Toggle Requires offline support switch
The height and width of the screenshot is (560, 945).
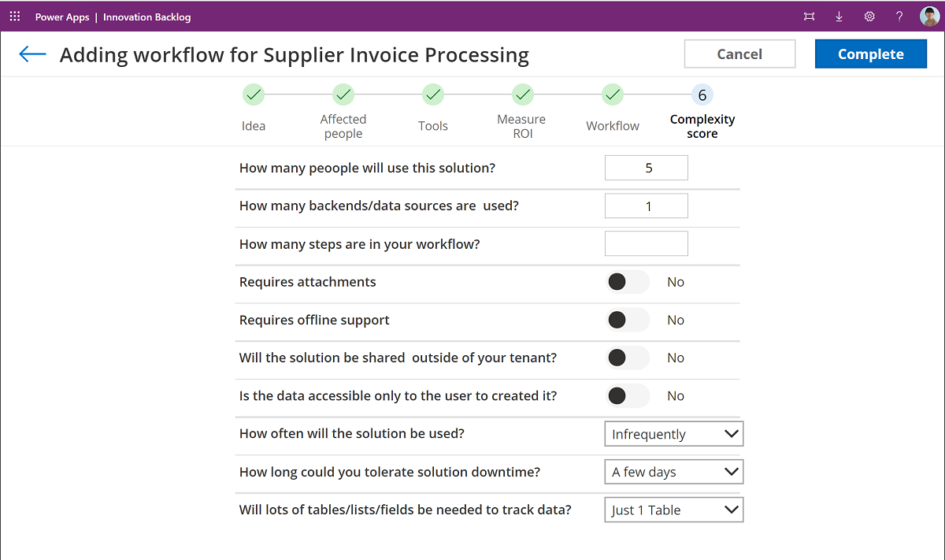pyautogui.click(x=628, y=320)
